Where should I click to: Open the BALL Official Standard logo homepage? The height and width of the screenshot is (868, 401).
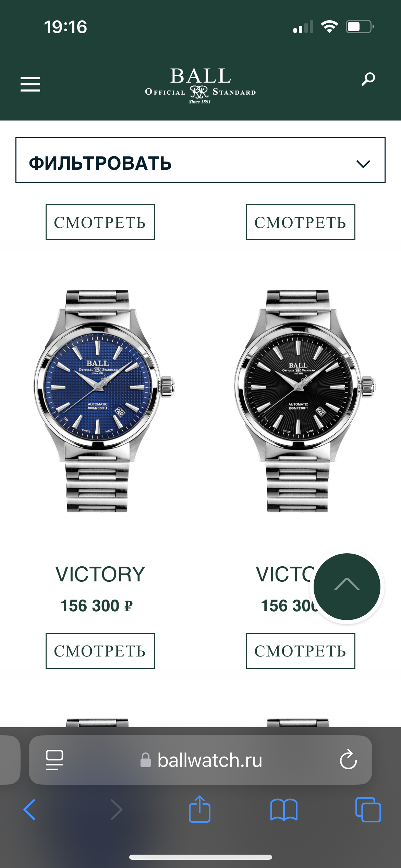(x=200, y=85)
